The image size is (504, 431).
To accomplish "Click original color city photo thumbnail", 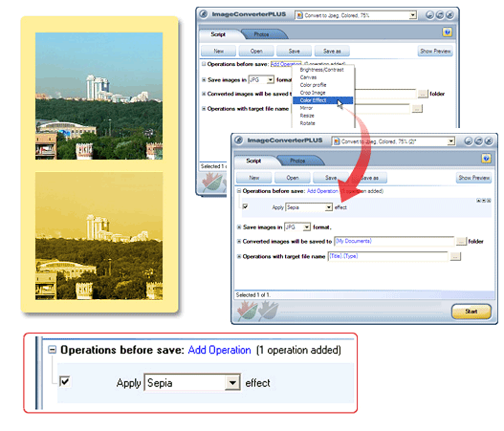I will 99,96.
